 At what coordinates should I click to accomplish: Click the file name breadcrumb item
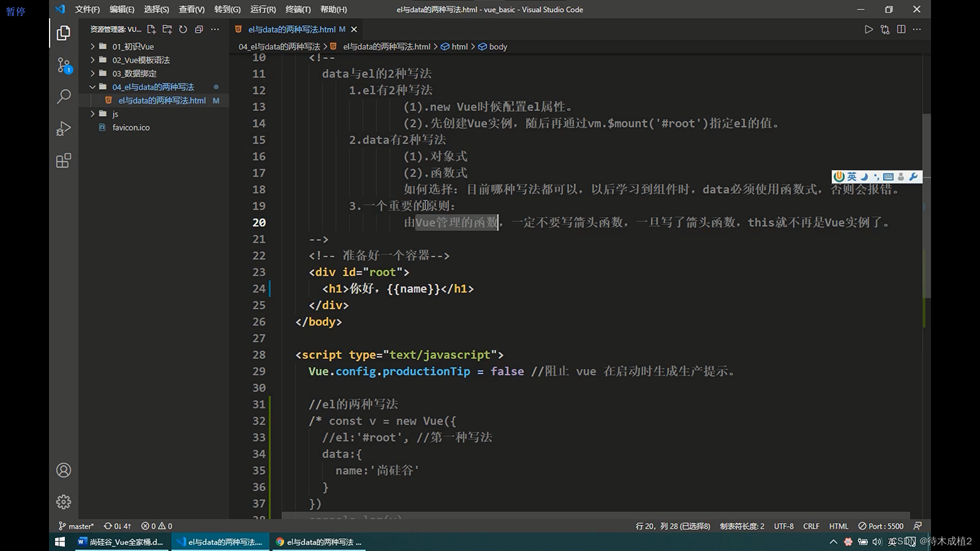pos(381,46)
